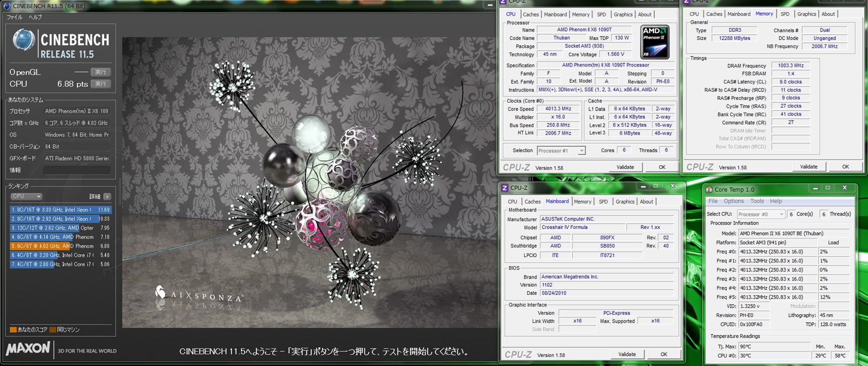Open the ヘルプ menu in Cinebench
Screen dimensions: 868x366
pyautogui.click(x=35, y=17)
